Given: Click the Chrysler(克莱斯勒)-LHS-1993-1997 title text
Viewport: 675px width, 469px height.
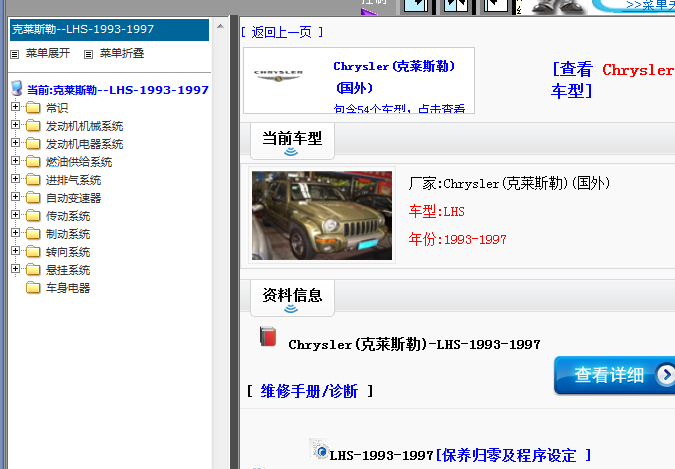Looking at the screenshot, I should coord(414,345).
